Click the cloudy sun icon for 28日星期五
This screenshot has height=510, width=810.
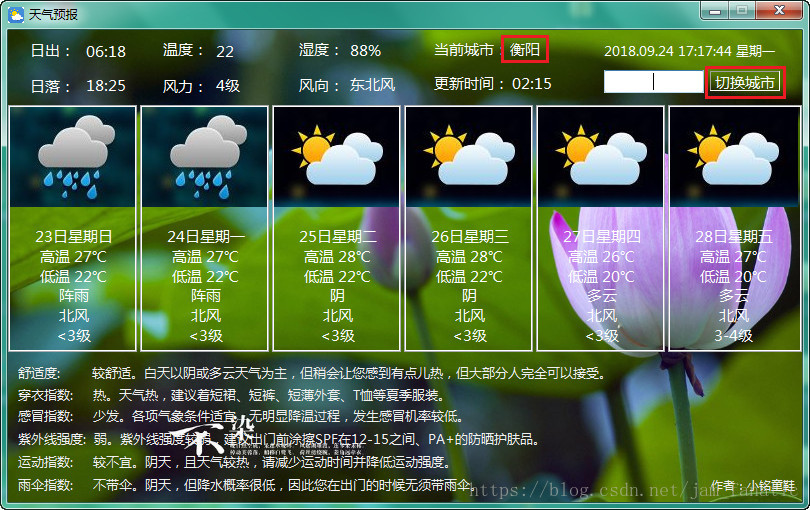(734, 155)
